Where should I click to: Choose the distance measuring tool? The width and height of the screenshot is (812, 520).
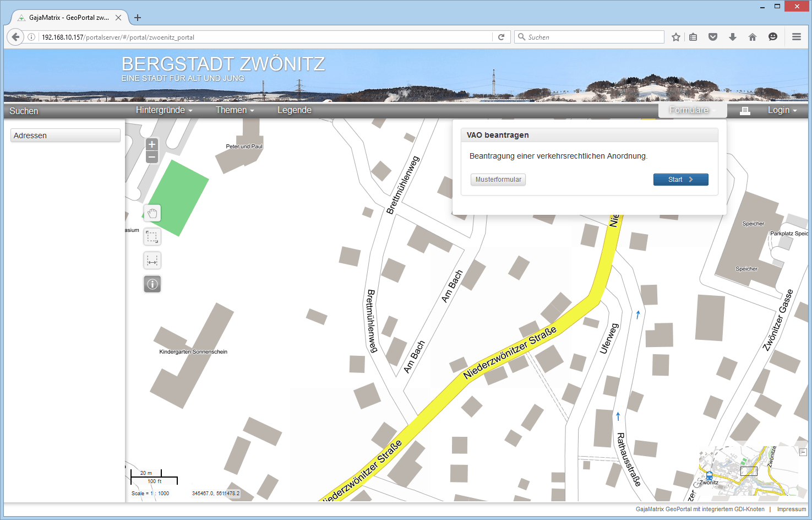[152, 261]
